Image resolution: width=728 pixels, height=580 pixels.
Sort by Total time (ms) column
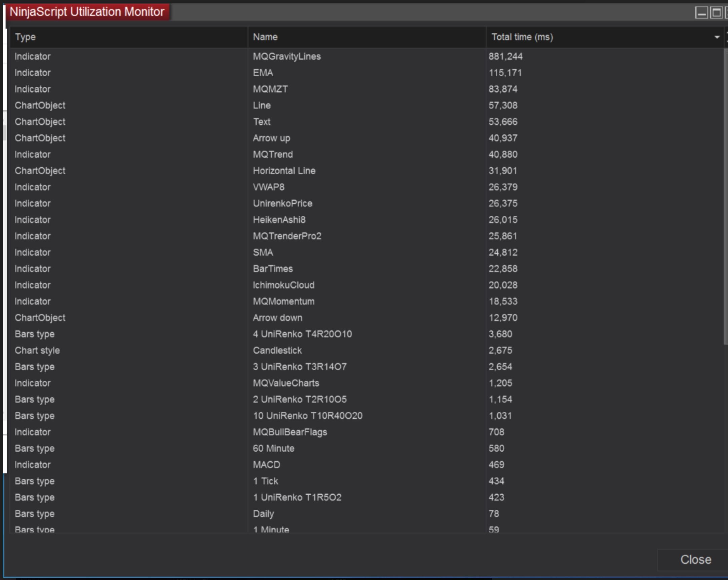pos(522,37)
